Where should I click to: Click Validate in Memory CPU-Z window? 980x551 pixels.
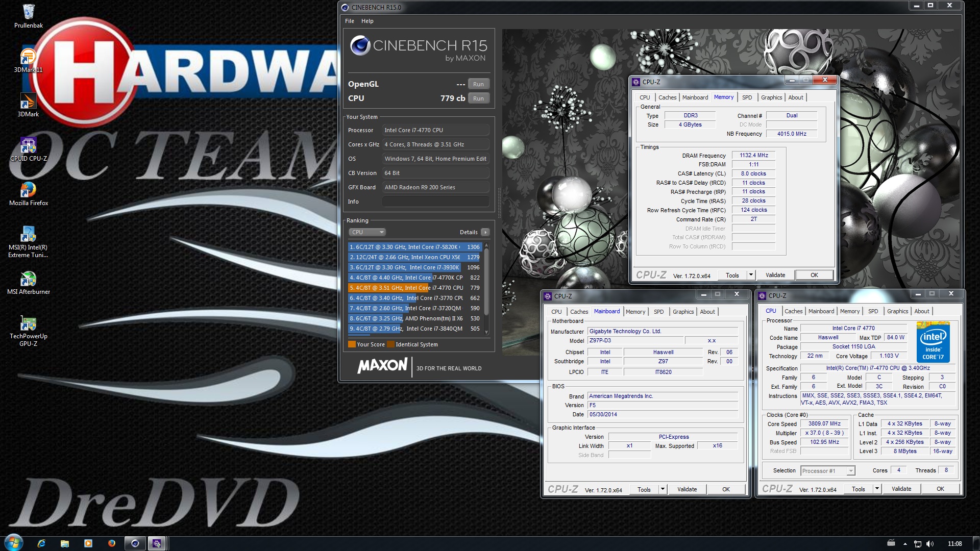tap(775, 275)
